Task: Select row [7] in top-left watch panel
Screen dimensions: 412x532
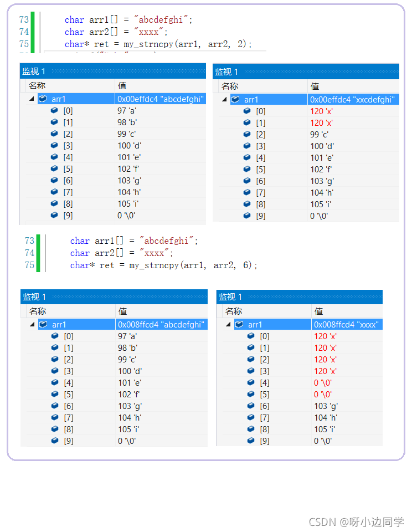Action: coord(116,192)
